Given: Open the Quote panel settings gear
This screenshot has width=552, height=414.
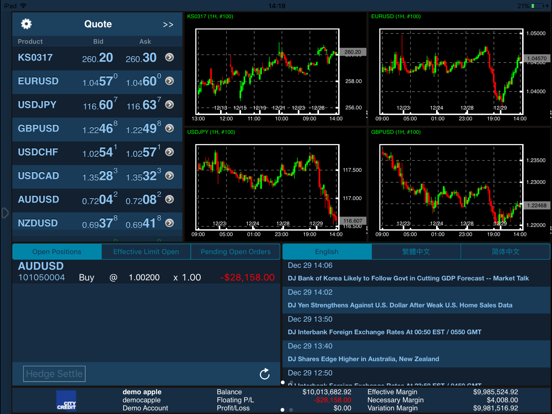Looking at the screenshot, I should coord(26,24).
